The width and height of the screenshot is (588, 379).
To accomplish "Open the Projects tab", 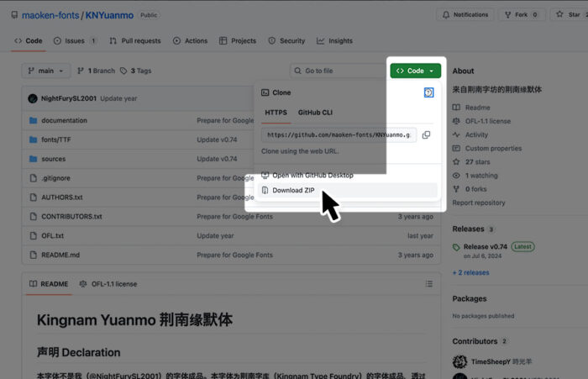I will (x=238, y=40).
